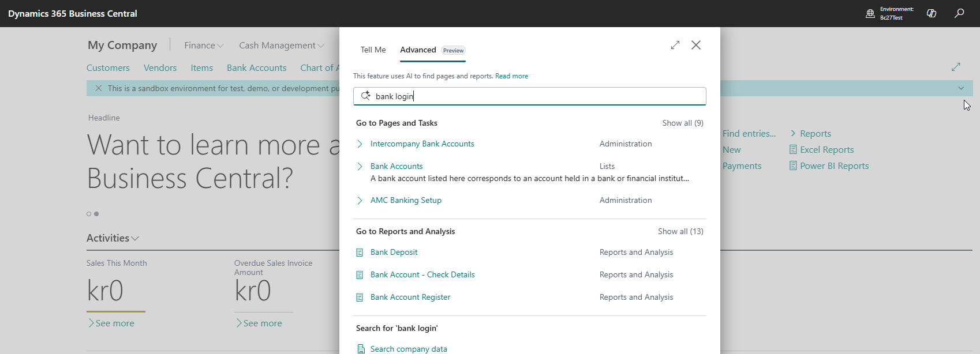Screen dimensions: 980x354
Task: Open the Finance dropdown menu
Action: [x=204, y=45]
